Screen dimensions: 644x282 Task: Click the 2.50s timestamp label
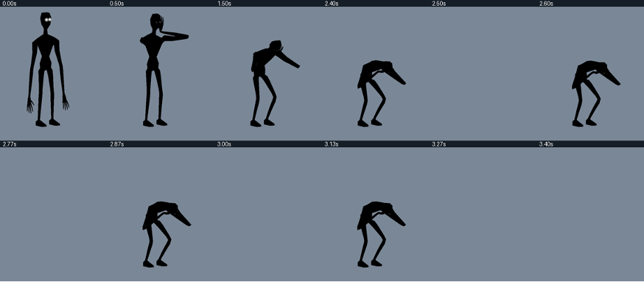439,3
